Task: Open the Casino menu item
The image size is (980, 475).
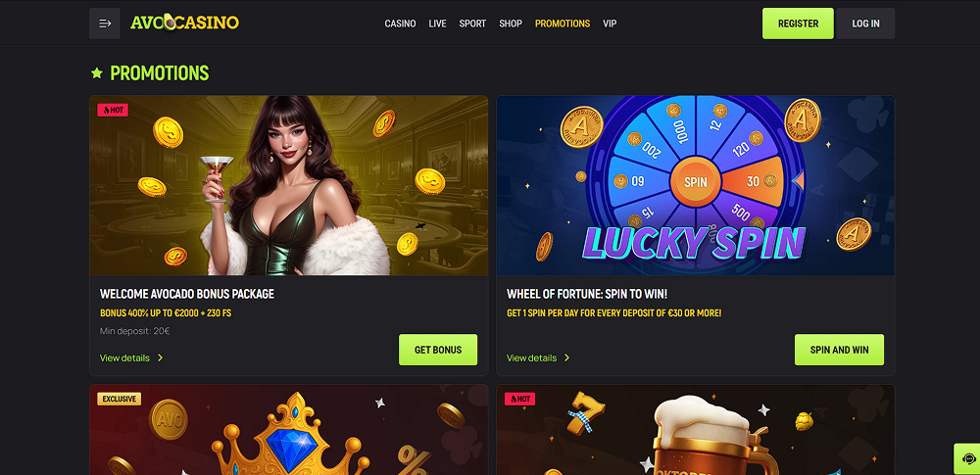Action: [400, 24]
